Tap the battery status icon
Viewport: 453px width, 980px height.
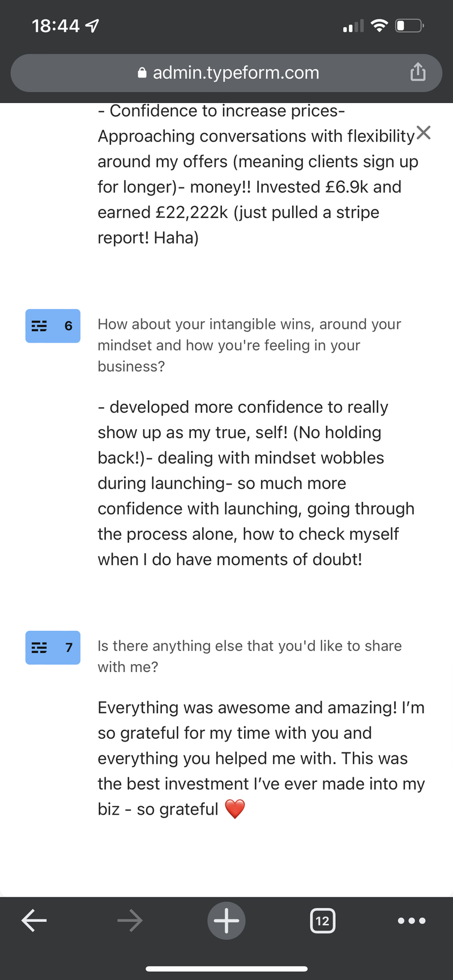[409, 25]
